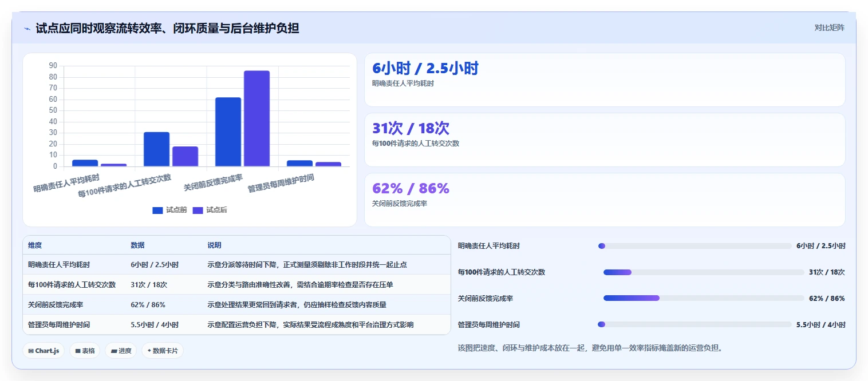Image resolution: width=868 pixels, height=381 pixels.
Task: Click the 6小时 / 2.5小时 card value
Action: tap(425, 69)
